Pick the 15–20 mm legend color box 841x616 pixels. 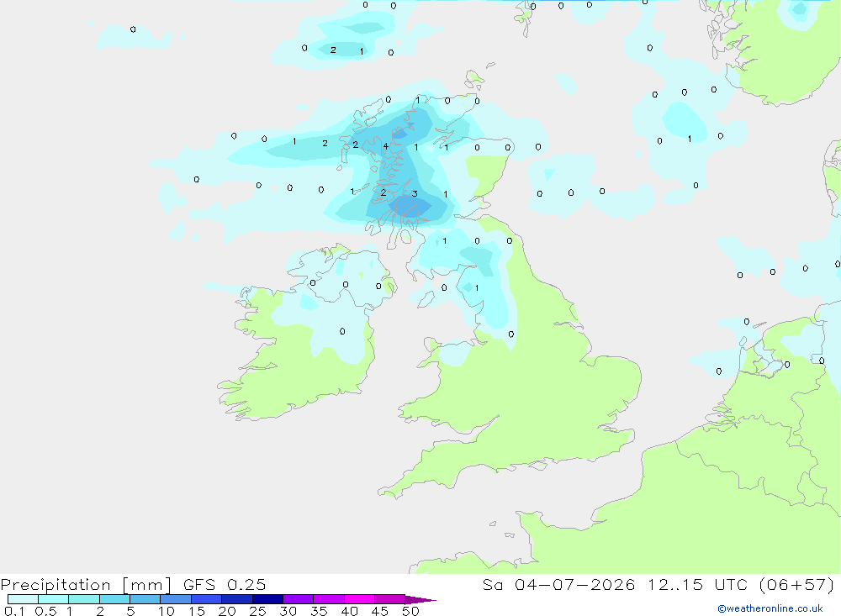pyautogui.click(x=206, y=599)
